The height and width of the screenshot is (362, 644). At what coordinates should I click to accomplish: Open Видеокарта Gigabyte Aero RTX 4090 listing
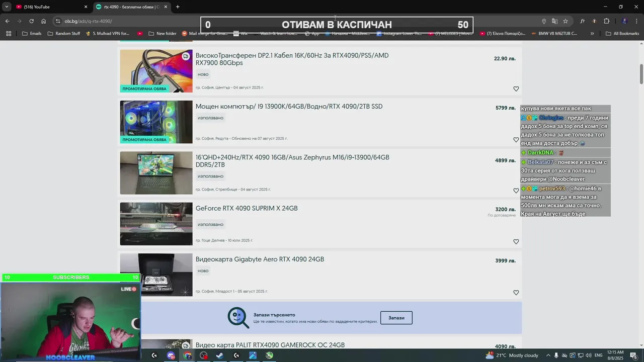coord(260,259)
